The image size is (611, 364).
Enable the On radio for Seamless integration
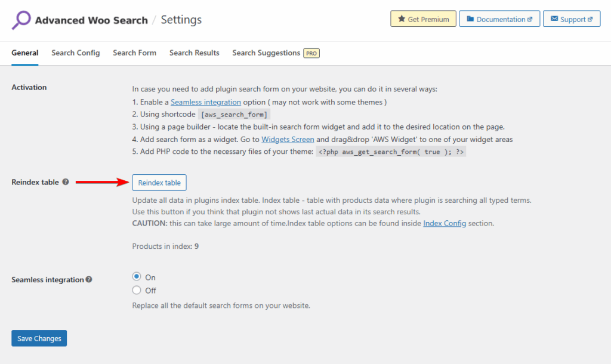136,277
